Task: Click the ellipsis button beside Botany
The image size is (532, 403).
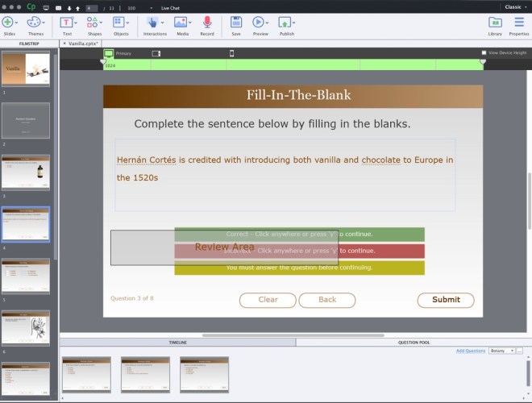Action: click(519, 351)
